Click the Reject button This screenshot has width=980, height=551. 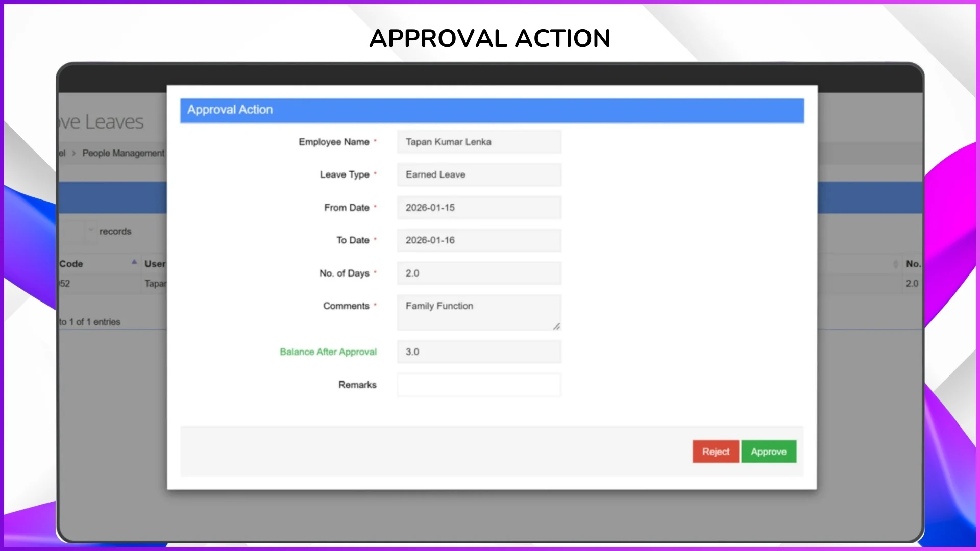click(715, 452)
